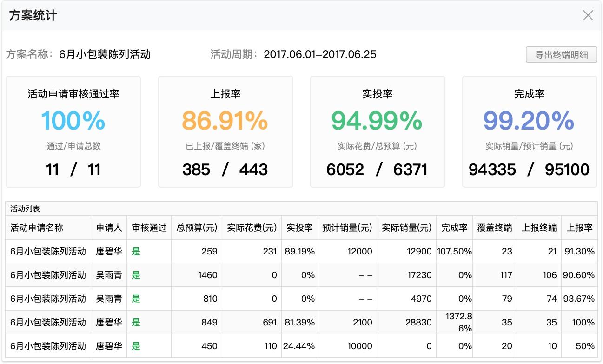The image size is (603, 364).
Task: Sort by 实际花费(元) column header
Action: (252, 227)
